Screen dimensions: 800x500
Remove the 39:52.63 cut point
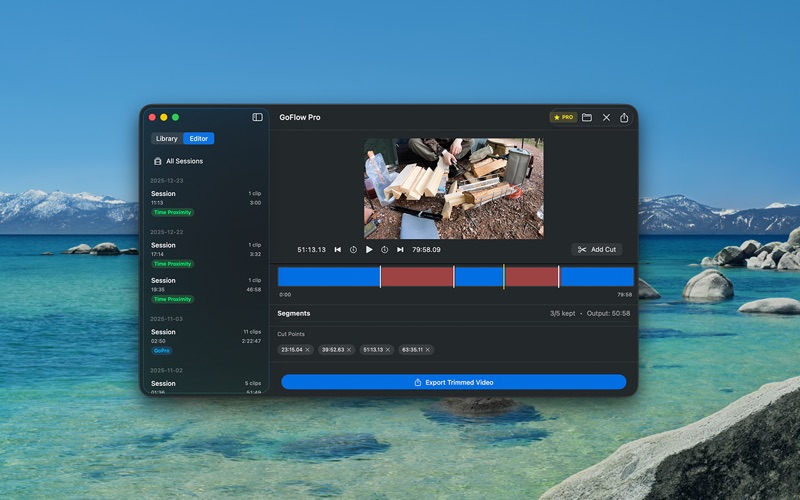click(349, 350)
